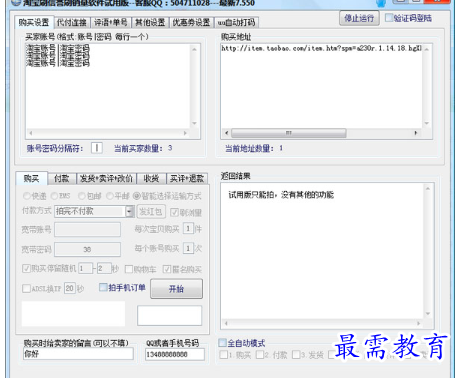Viewport: 456px width, 378px height.
Task: Click the 购买地址 scroll-right arrow
Action: [416, 133]
